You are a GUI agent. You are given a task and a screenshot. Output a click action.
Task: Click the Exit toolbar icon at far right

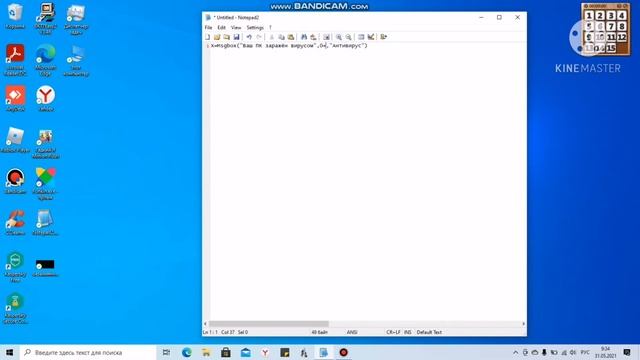coord(384,37)
